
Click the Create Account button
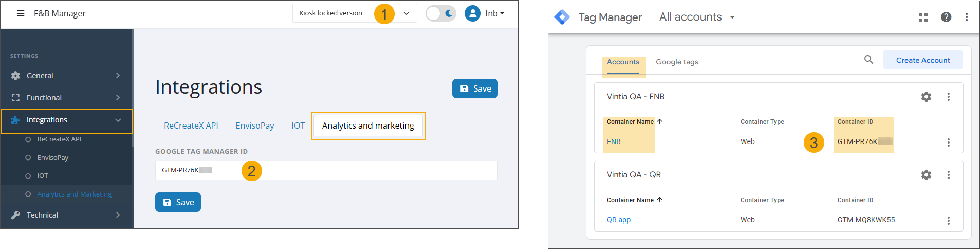pos(923,60)
